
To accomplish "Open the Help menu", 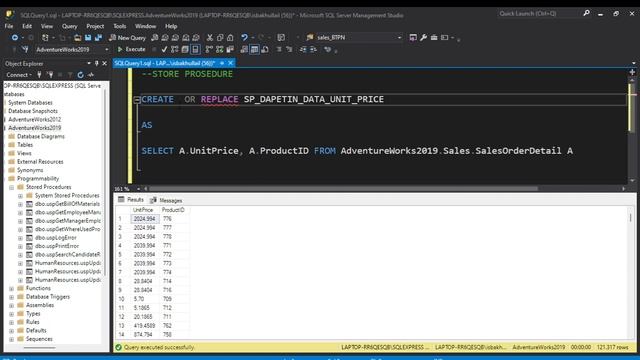I will (171, 26).
